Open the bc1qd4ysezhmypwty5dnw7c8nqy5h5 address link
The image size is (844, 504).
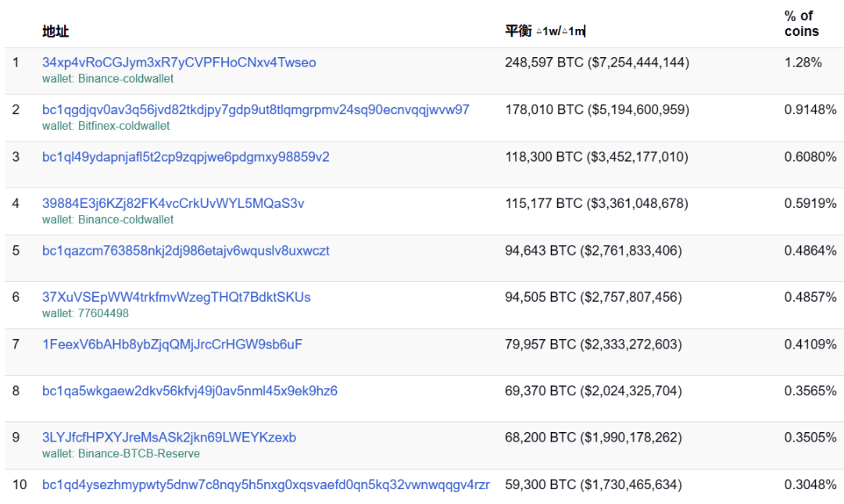pyautogui.click(x=266, y=484)
